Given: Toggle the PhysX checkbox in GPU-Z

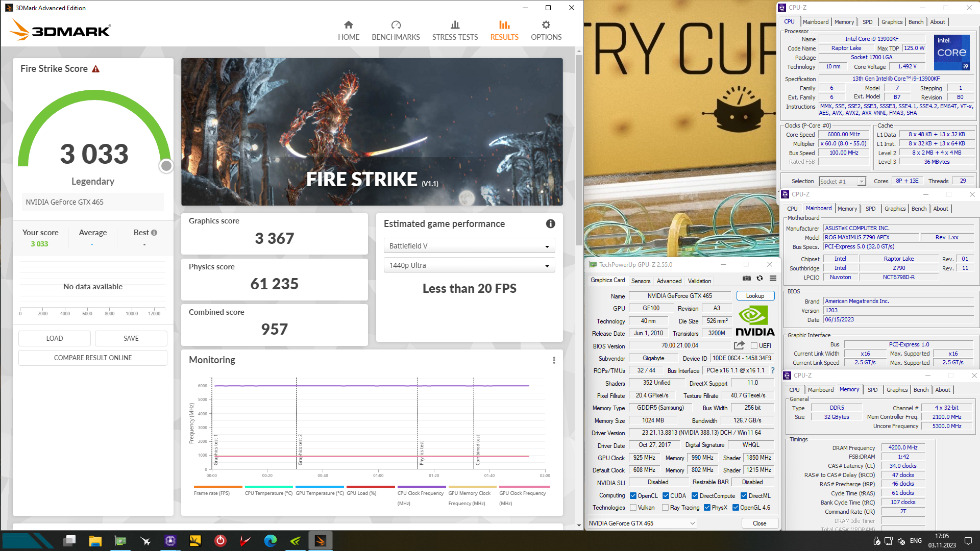Looking at the screenshot, I should coord(707,508).
